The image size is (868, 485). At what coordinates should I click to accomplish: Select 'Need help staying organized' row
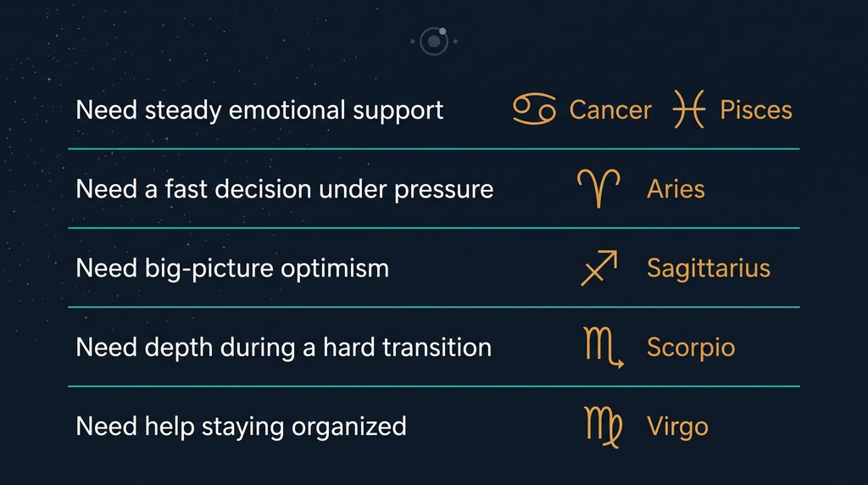242,427
